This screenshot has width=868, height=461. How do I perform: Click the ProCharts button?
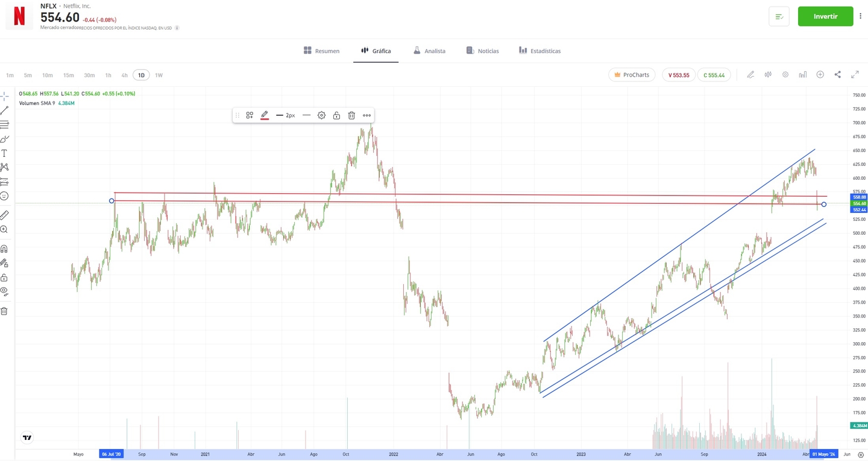pos(632,75)
